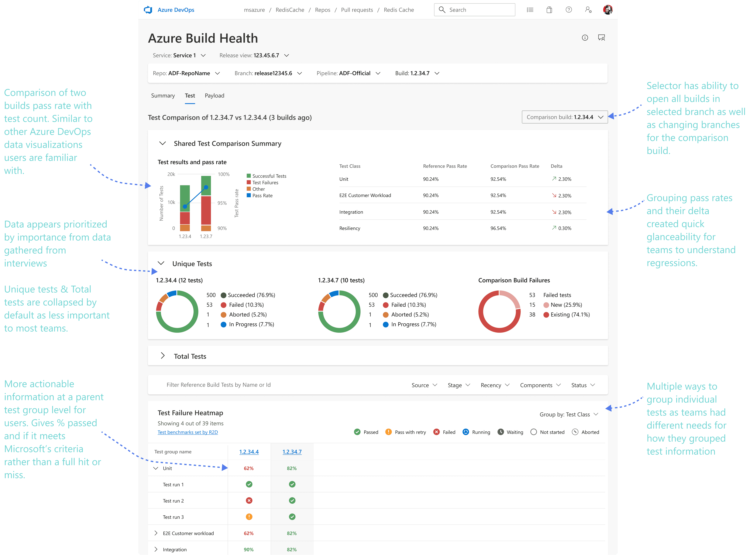This screenshot has width=756, height=555.
Task: Click the feedback icon beside page title
Action: (x=601, y=38)
